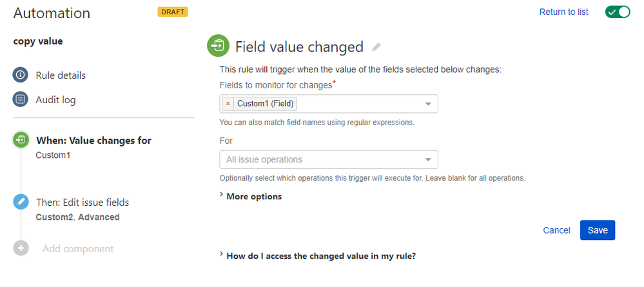Toggle the rule enabled switch off
The image size is (644, 287).
point(618,12)
